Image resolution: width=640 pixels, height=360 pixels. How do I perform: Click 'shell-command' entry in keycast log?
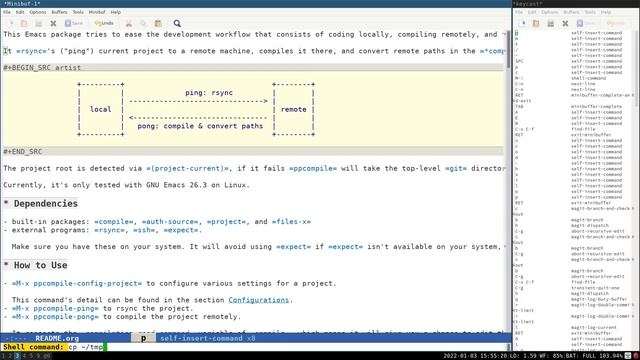[x=588, y=78]
